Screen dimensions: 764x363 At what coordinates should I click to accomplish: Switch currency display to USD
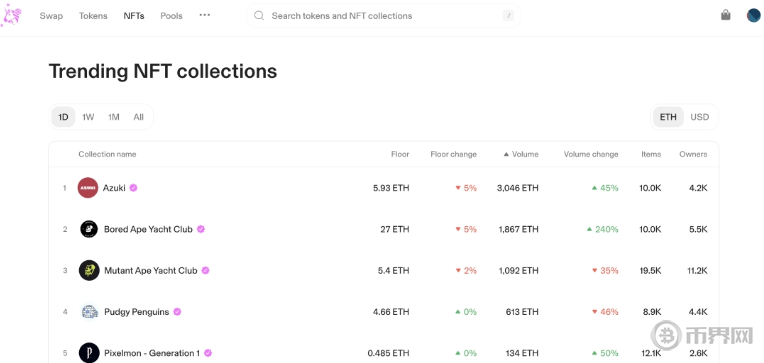700,117
